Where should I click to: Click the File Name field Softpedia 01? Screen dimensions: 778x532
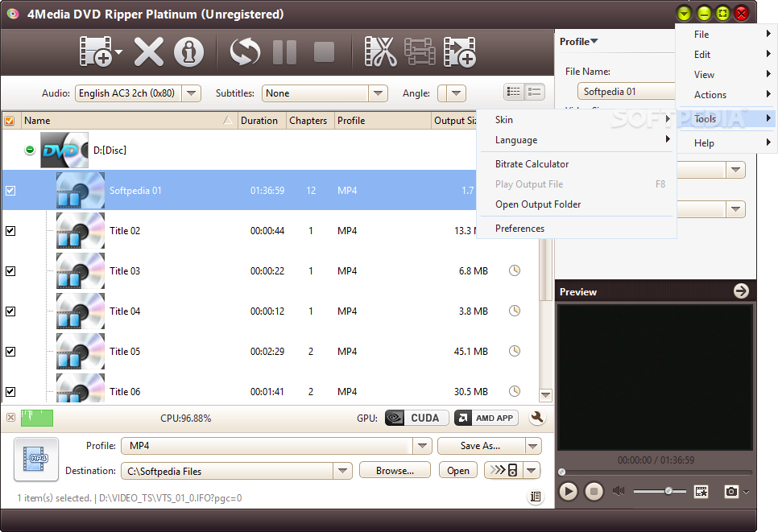[626, 91]
